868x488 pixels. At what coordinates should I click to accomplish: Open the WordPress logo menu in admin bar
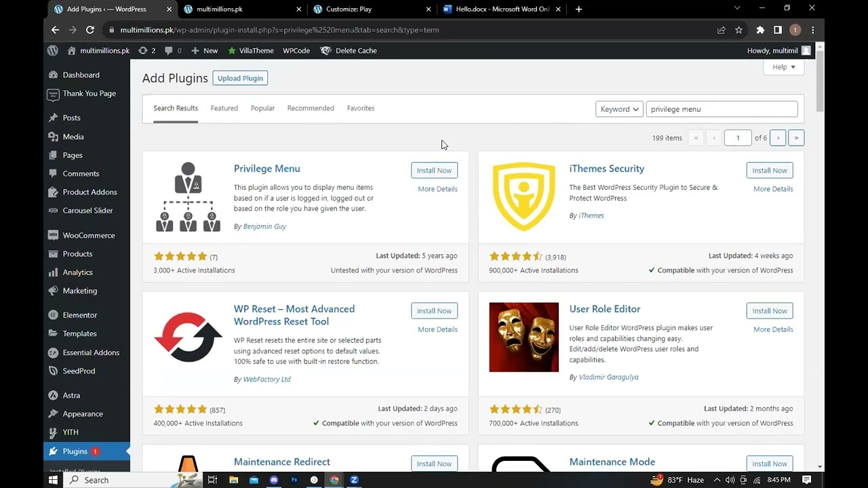pyautogui.click(x=53, y=51)
